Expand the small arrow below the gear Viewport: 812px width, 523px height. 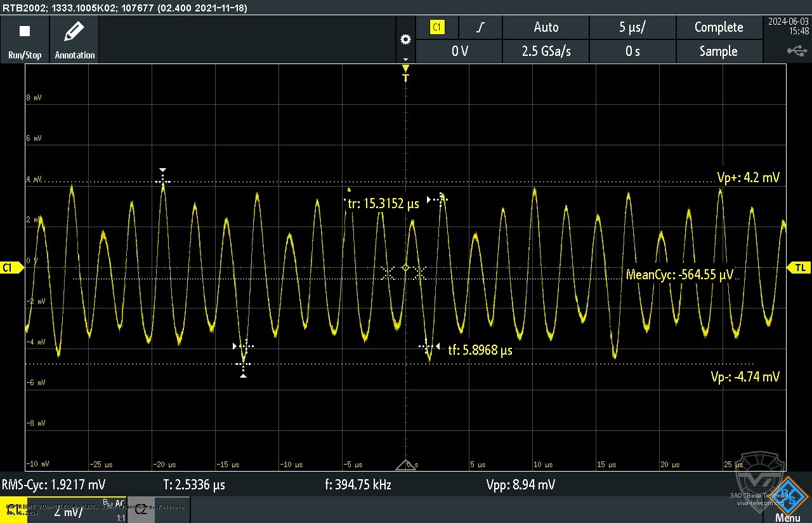click(x=405, y=58)
